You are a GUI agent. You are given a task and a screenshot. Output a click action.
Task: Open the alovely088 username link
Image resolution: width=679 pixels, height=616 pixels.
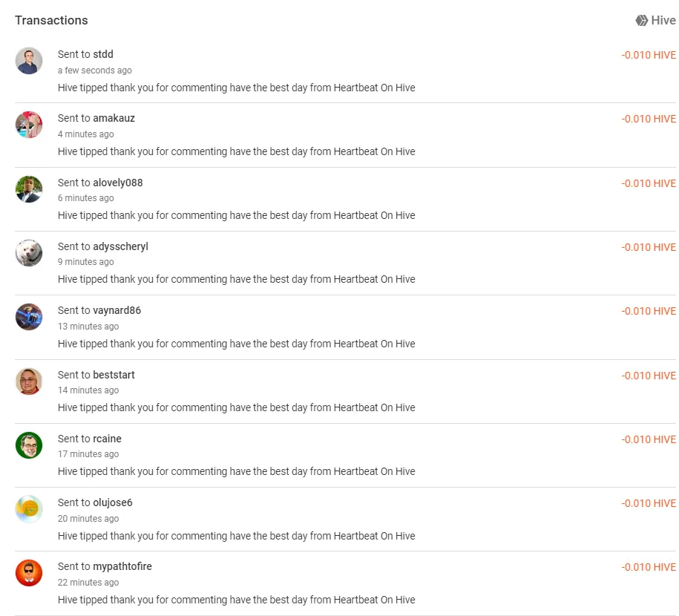pyautogui.click(x=118, y=183)
